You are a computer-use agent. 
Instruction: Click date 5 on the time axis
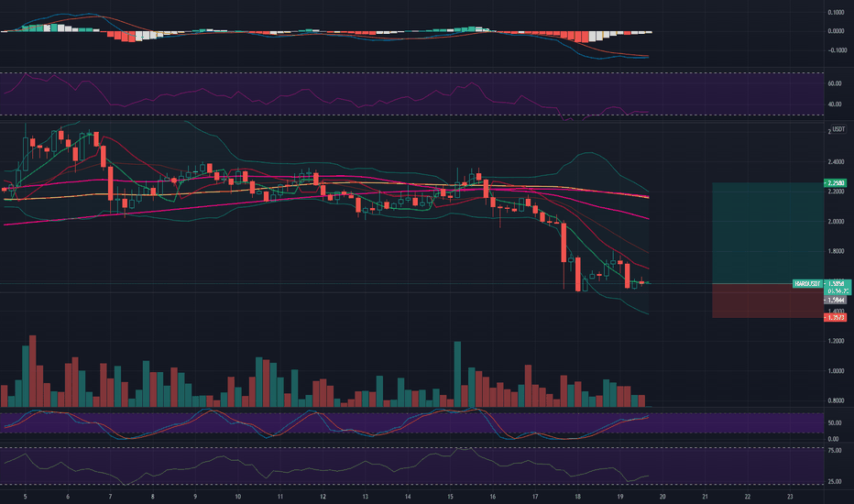[25, 497]
